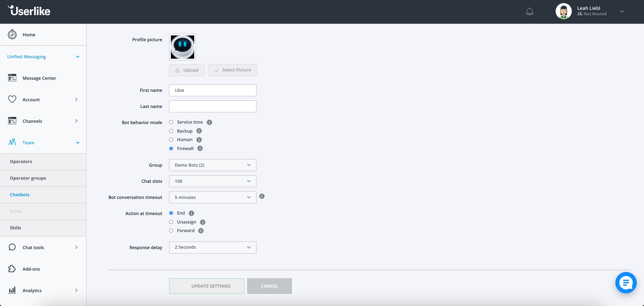This screenshot has height=306, width=644.
Task: Open the Skills section
Action: coord(16,228)
